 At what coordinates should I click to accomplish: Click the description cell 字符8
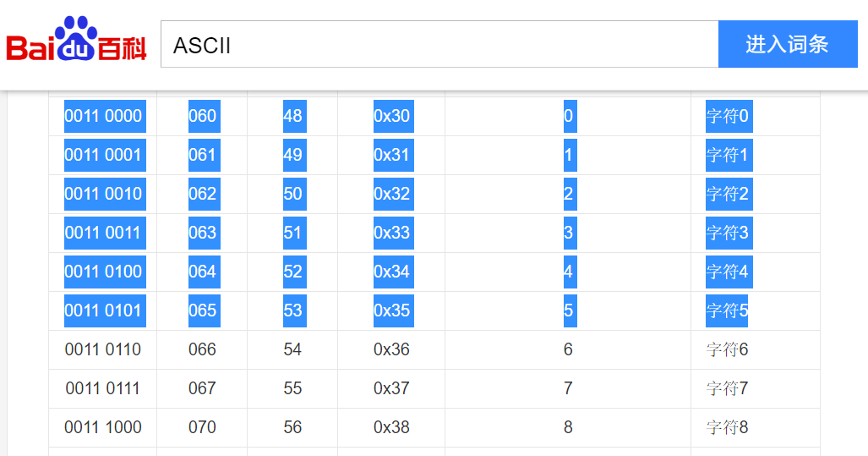pyautogui.click(x=728, y=427)
